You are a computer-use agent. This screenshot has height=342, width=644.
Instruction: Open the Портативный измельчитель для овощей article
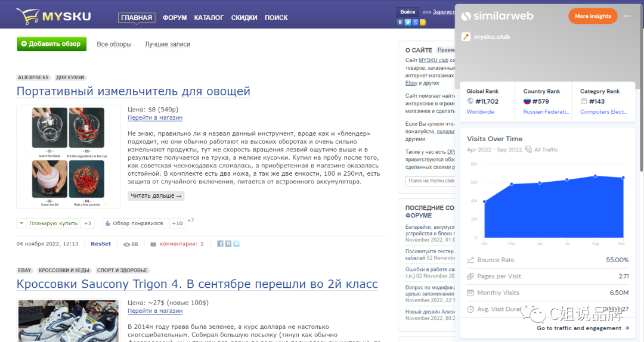tap(134, 91)
